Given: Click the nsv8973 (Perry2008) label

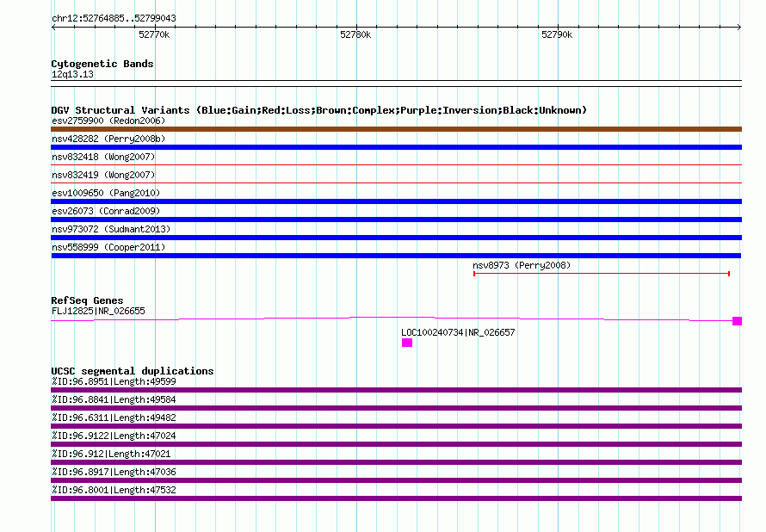Looking at the screenshot, I should (x=522, y=265).
